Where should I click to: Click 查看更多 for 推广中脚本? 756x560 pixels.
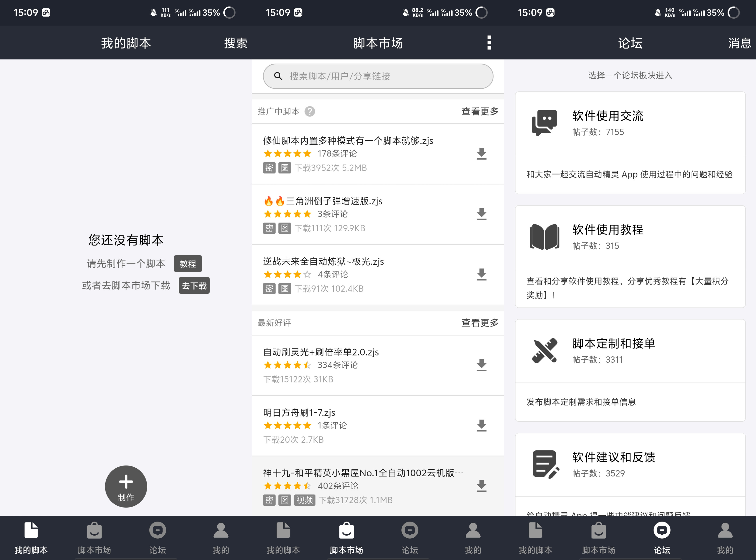(480, 111)
